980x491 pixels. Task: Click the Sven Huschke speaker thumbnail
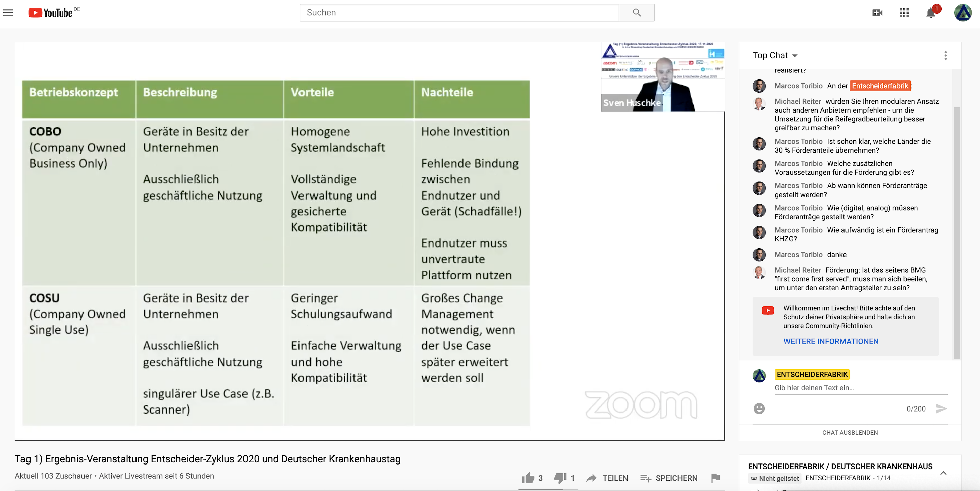click(x=663, y=77)
